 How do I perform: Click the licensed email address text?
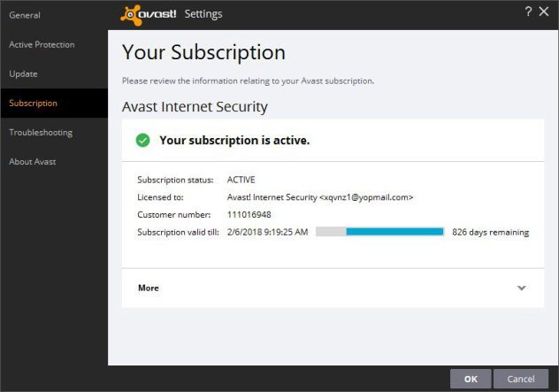(366, 197)
